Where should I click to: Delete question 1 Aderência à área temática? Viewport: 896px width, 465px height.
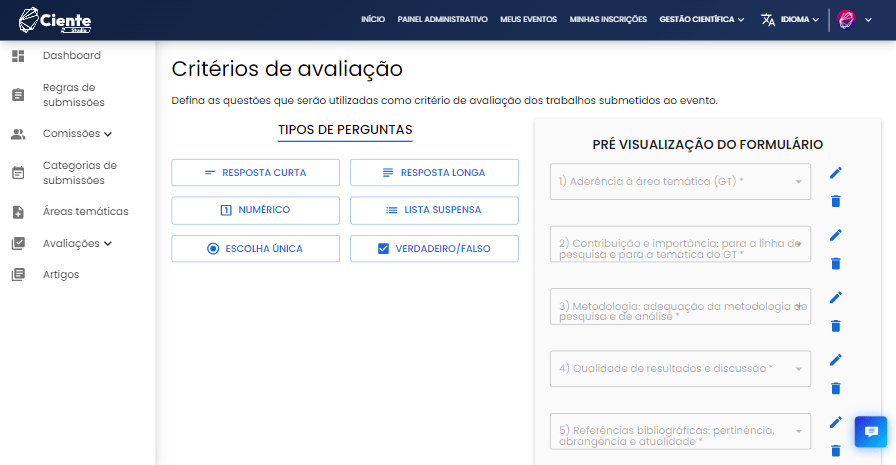(x=835, y=201)
